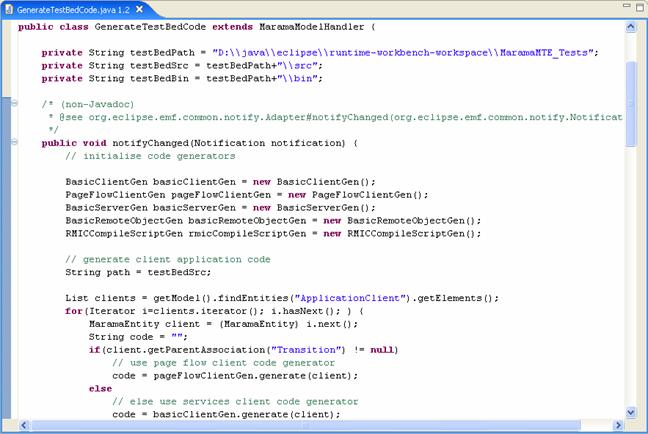The width and height of the screenshot is (648, 434).
Task: Click the "ApplicationClient" string literal
Action: pos(350,298)
